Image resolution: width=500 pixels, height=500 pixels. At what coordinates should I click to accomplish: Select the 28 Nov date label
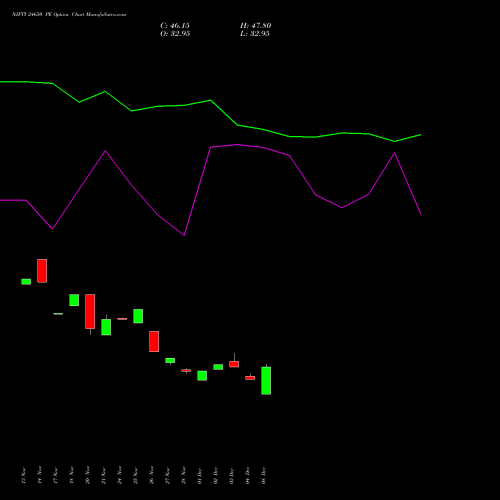pyautogui.click(x=184, y=475)
